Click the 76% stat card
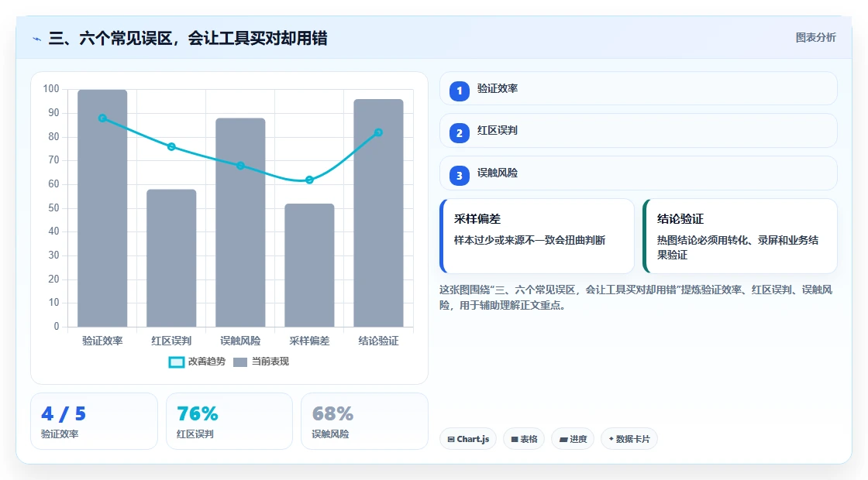 pyautogui.click(x=229, y=421)
